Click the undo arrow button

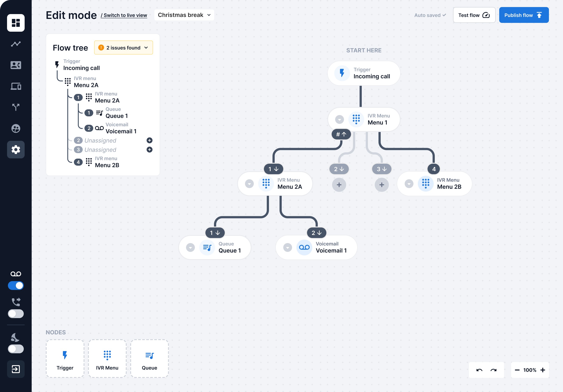point(479,370)
